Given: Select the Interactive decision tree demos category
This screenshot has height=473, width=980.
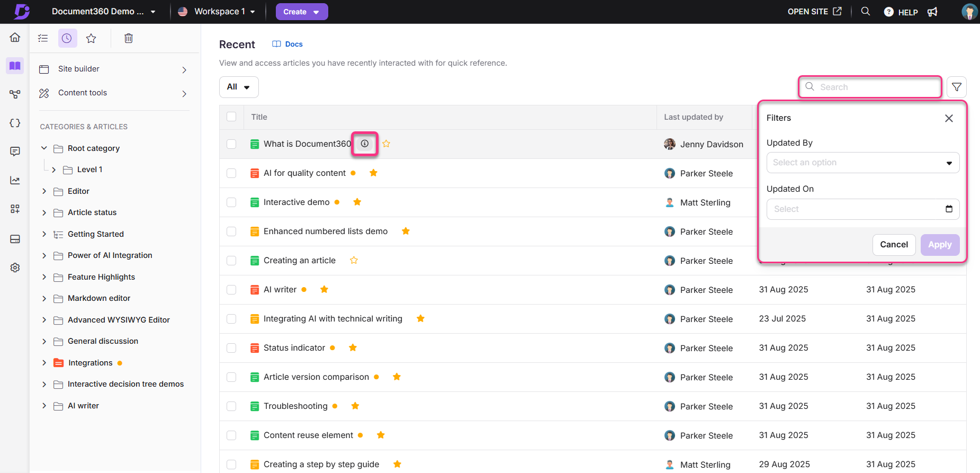Looking at the screenshot, I should 125,384.
